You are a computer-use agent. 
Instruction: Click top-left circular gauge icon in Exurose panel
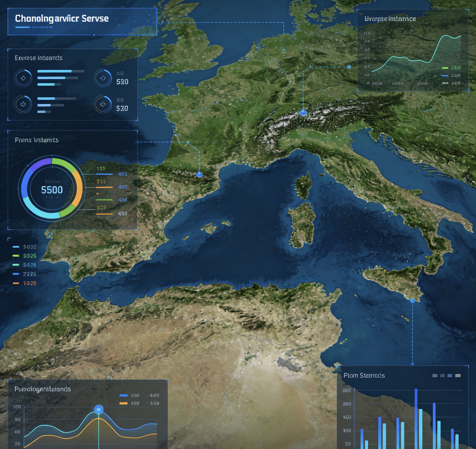pyautogui.click(x=23, y=78)
